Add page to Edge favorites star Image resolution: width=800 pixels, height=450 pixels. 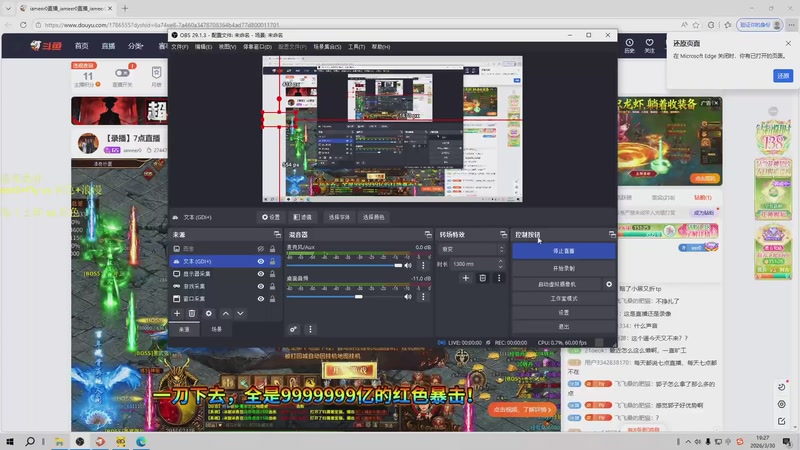point(696,24)
